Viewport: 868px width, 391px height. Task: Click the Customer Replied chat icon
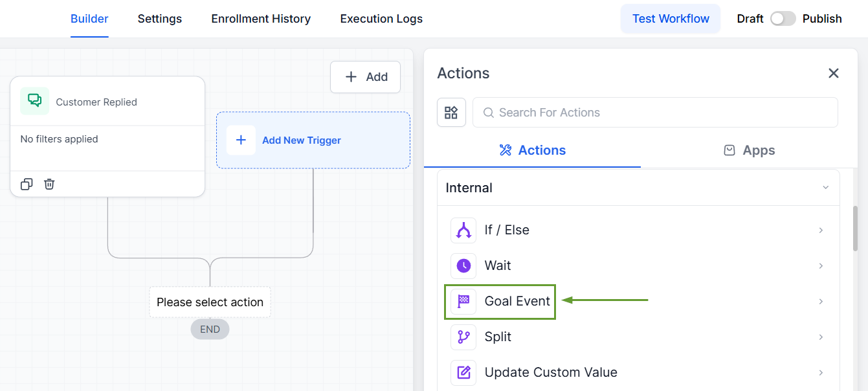pos(34,101)
